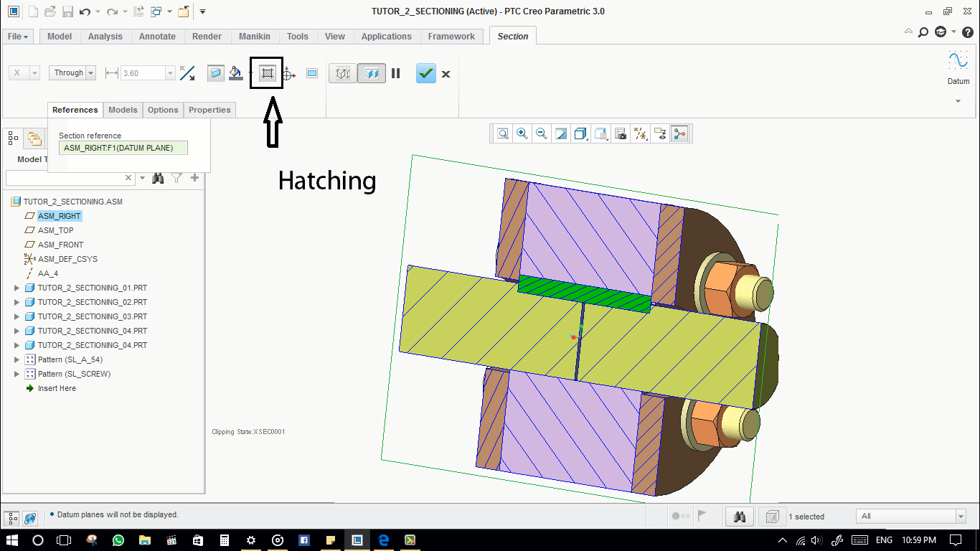
Task: Click the Zoom In magnifier icon
Action: [x=522, y=133]
